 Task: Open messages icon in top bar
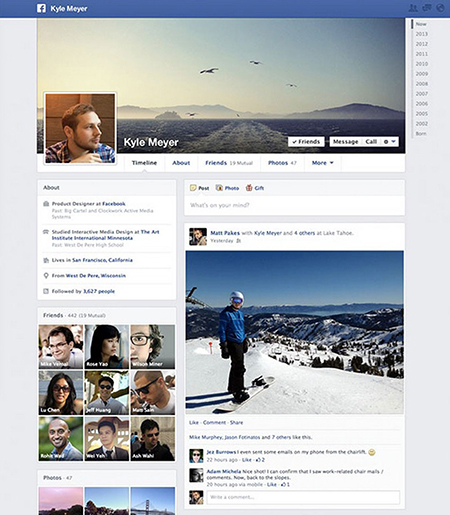tap(427, 8)
